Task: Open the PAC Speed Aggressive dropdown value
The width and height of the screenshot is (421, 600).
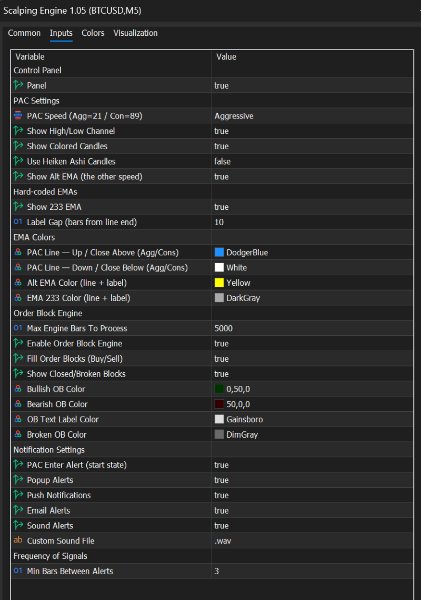Action: pyautogui.click(x=312, y=116)
